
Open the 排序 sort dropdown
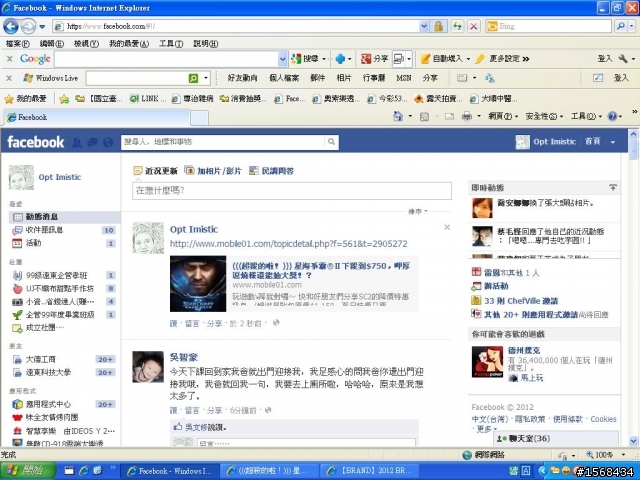coord(418,211)
